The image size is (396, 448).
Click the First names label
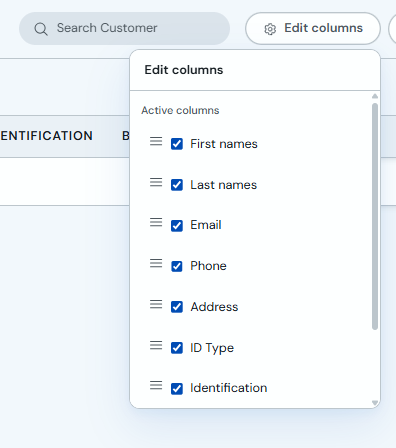click(x=224, y=144)
